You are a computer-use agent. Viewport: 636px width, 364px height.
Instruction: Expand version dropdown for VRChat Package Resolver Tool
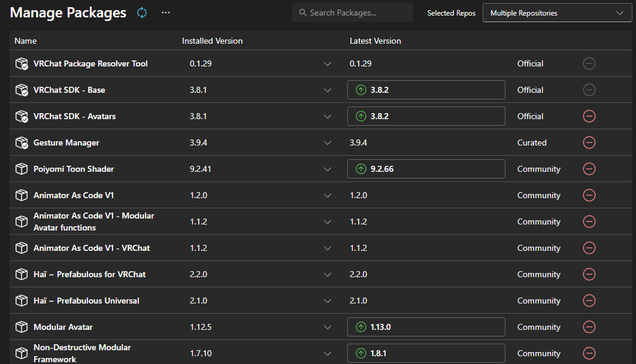[x=328, y=64]
